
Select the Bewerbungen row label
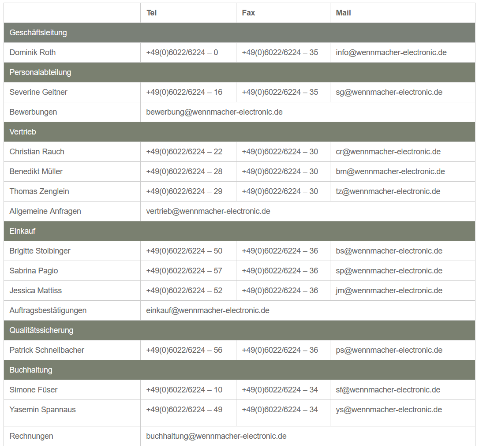pyautogui.click(x=33, y=112)
